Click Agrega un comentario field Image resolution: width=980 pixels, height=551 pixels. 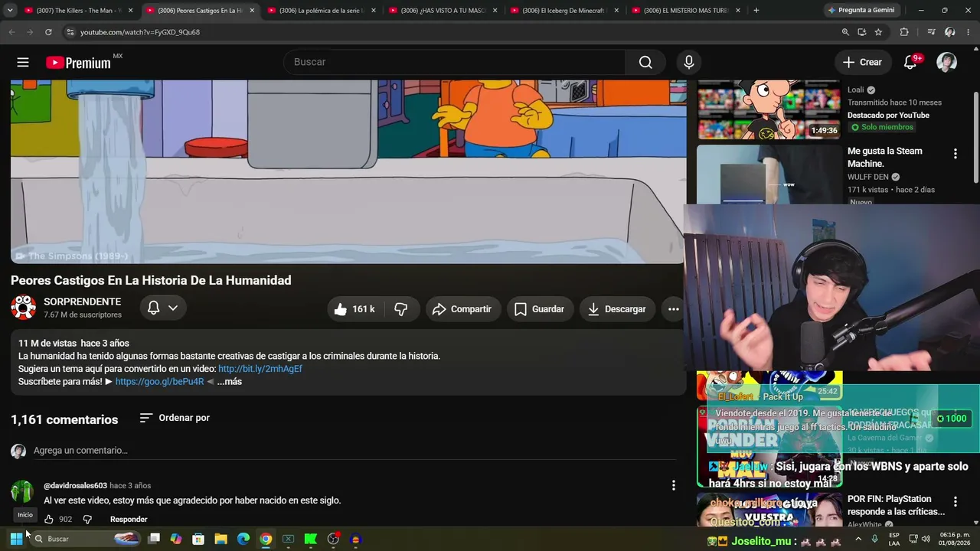click(354, 451)
